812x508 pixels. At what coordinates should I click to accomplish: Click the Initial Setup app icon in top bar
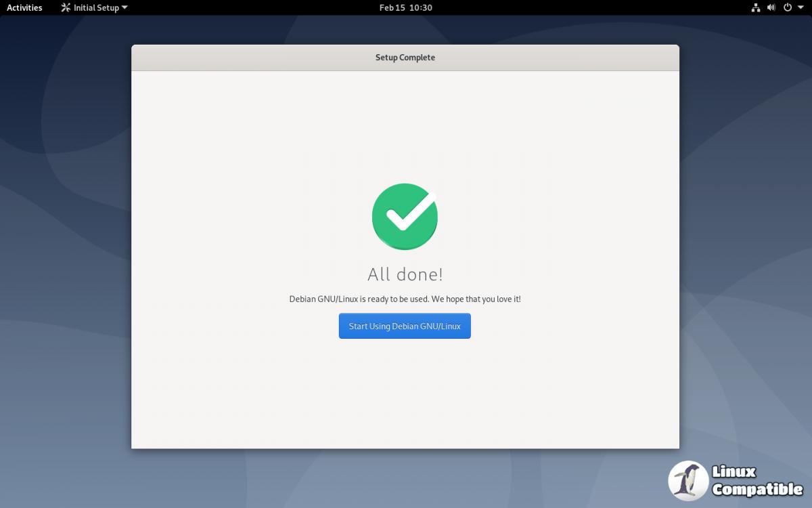66,7
